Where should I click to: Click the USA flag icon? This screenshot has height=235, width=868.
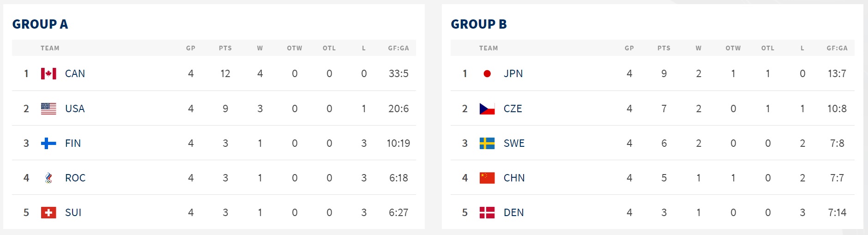(x=48, y=108)
